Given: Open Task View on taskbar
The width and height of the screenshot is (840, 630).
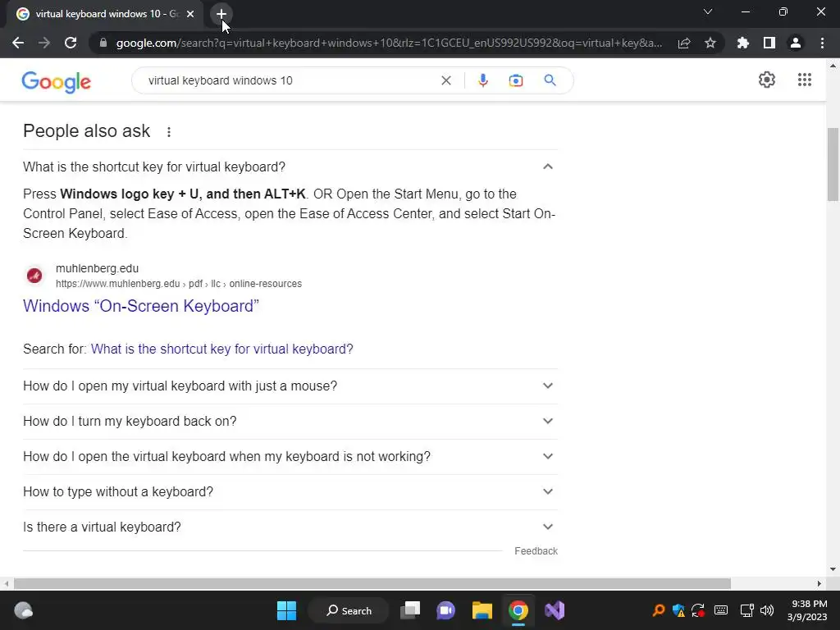Looking at the screenshot, I should 410,610.
